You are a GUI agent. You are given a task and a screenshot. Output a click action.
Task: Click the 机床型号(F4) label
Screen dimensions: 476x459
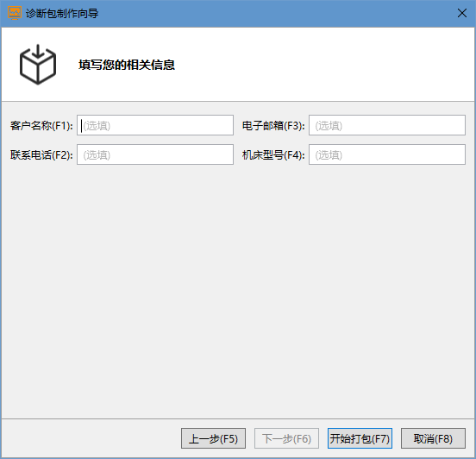[273, 155]
